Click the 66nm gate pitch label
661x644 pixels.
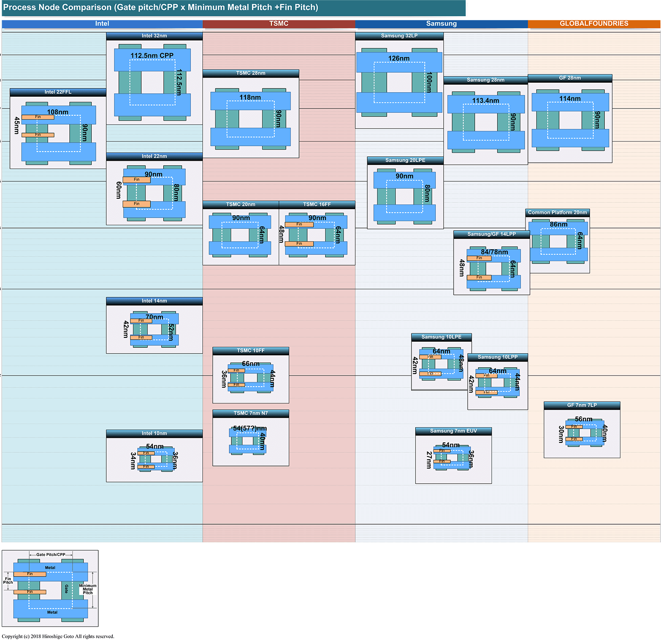click(250, 364)
